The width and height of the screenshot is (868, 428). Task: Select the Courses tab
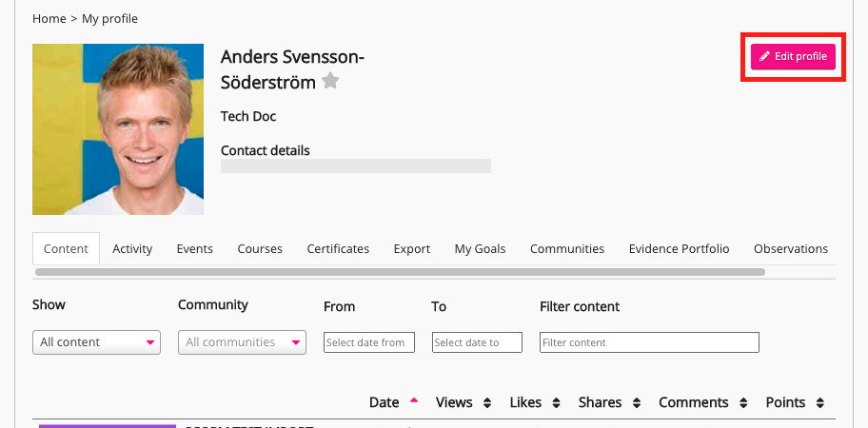pyautogui.click(x=260, y=249)
